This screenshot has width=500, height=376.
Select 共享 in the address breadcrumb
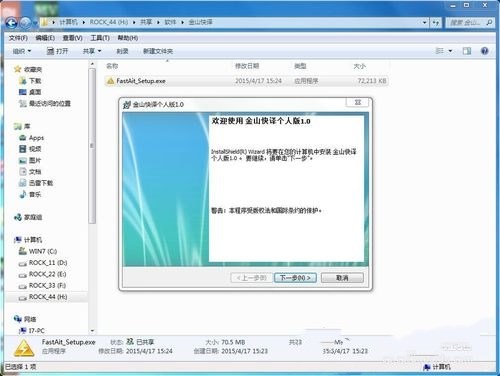tap(146, 22)
